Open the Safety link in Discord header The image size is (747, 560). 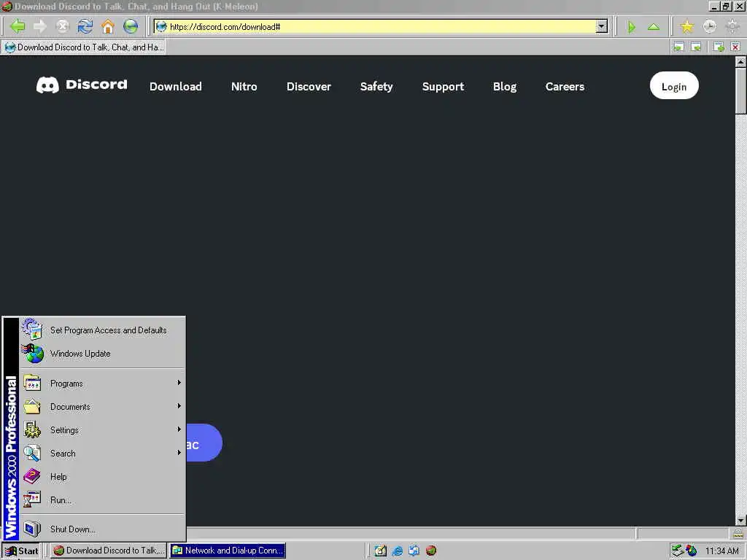(x=376, y=86)
